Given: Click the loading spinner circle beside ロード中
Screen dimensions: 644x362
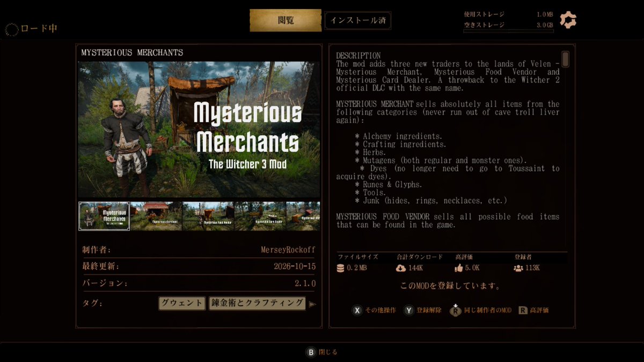Looking at the screenshot, I should click(x=12, y=28).
